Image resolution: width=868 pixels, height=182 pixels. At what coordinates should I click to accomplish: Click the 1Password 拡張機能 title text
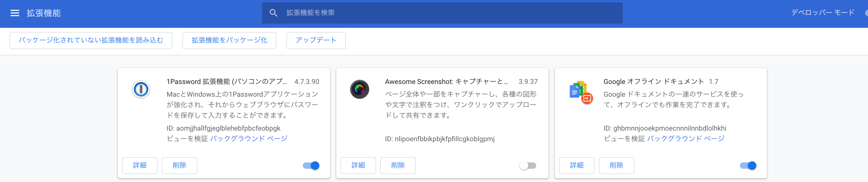tap(227, 82)
